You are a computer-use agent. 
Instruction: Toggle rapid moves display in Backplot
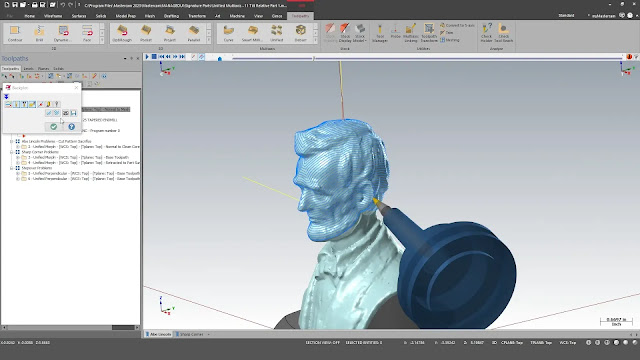[32, 104]
